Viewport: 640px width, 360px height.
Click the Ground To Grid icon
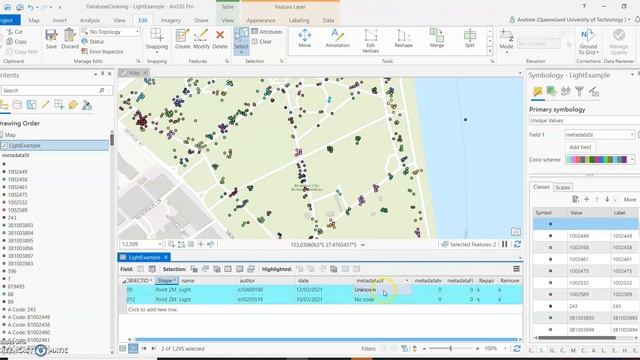coord(588,36)
